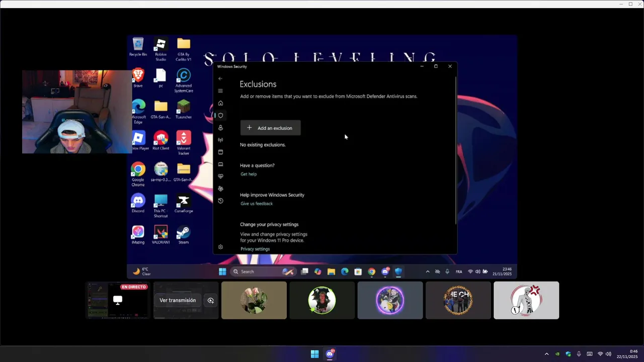Launch Steam desktop shortcut
The image size is (644, 362).
(x=184, y=234)
